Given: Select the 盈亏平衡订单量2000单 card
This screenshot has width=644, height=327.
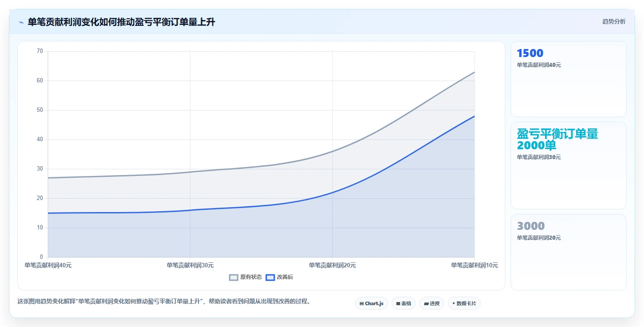Looking at the screenshot, I should [x=569, y=165].
